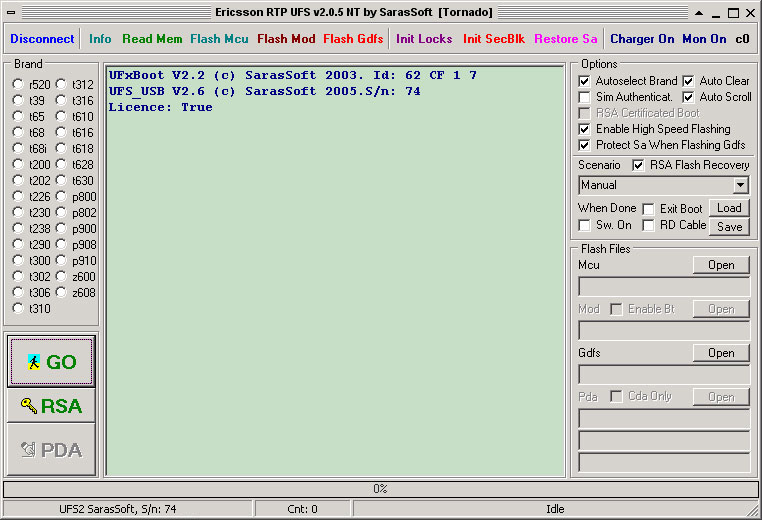The height and width of the screenshot is (520, 762).
Task: Click the RSA key button
Action: (x=51, y=406)
